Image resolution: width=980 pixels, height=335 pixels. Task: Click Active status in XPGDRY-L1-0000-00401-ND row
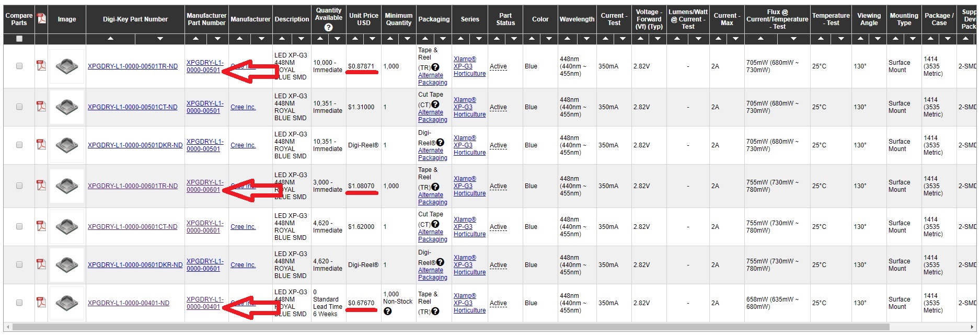tap(498, 303)
